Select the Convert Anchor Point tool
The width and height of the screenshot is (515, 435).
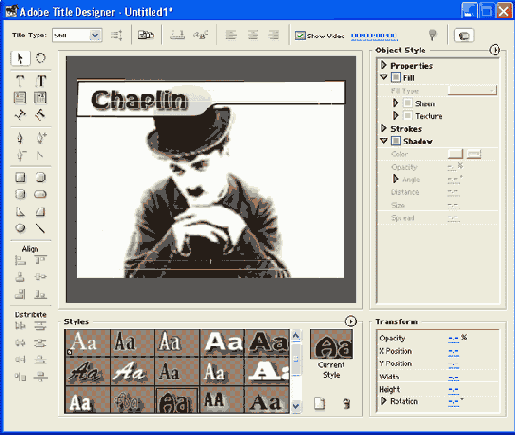click(41, 155)
